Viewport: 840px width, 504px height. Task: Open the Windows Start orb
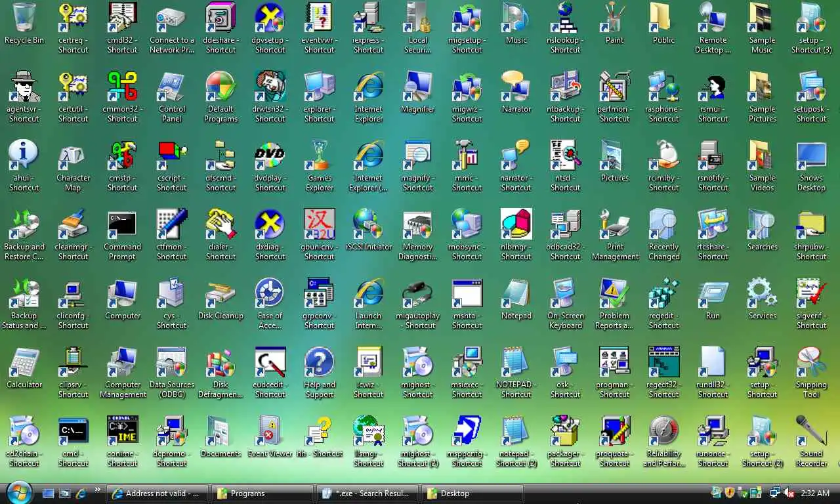18,493
